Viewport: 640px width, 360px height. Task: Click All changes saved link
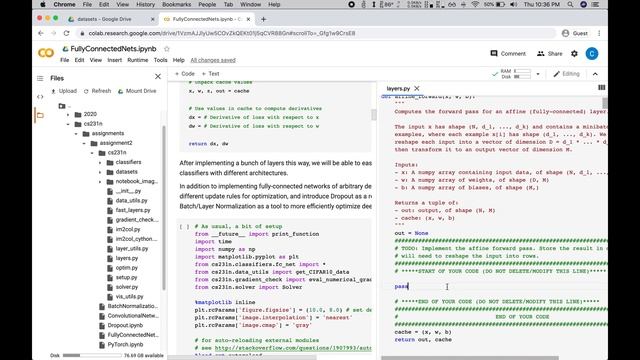pos(213,60)
